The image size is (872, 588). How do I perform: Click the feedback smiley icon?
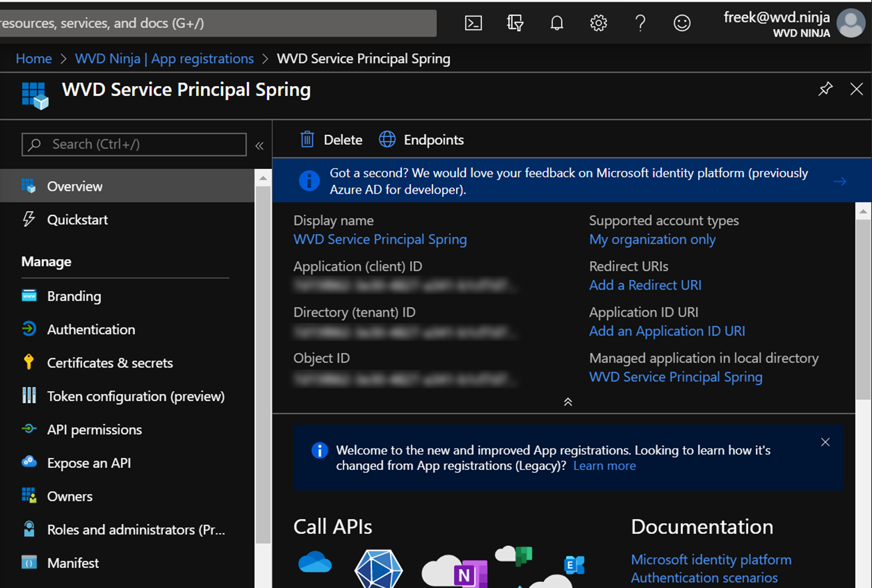pyautogui.click(x=682, y=23)
